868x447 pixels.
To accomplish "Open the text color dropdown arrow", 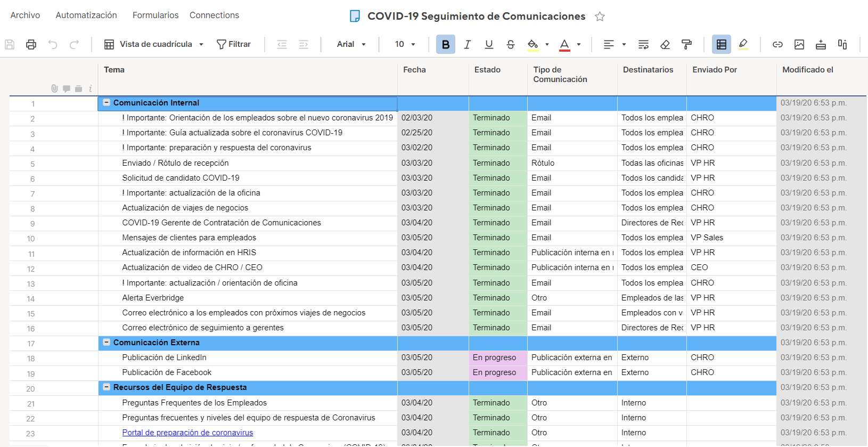I will [x=579, y=45].
